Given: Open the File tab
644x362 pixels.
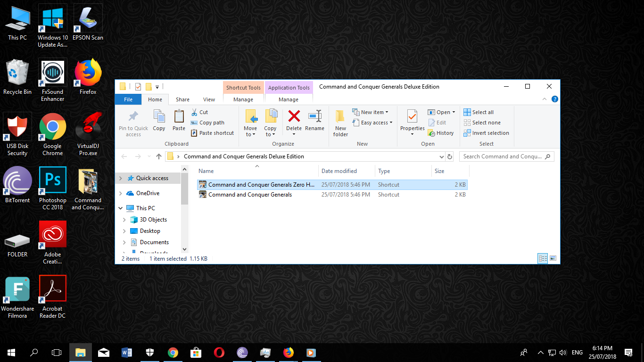Looking at the screenshot, I should click(x=128, y=99).
